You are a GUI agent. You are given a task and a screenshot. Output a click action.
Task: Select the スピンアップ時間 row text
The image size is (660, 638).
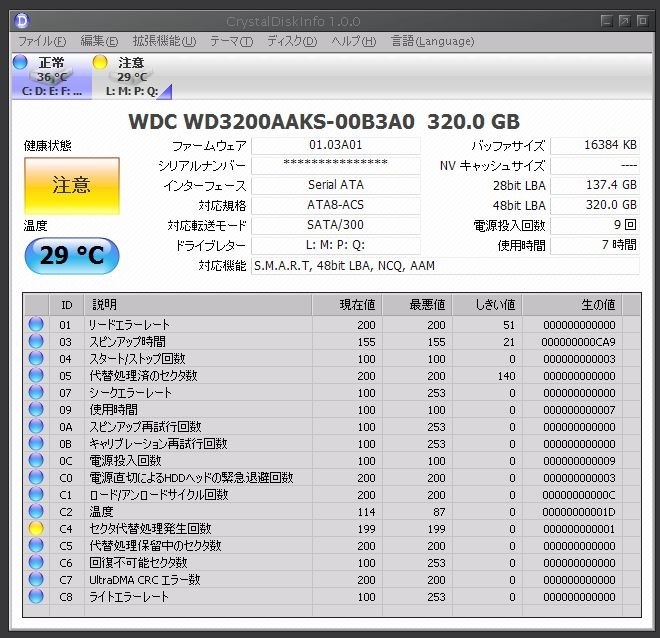128,342
